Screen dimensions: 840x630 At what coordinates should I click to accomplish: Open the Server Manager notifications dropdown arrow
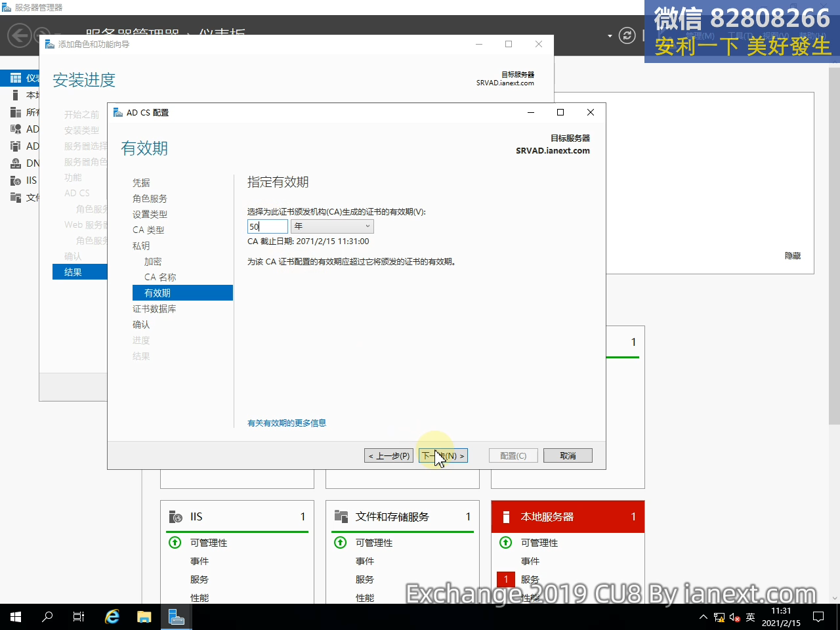pos(610,35)
